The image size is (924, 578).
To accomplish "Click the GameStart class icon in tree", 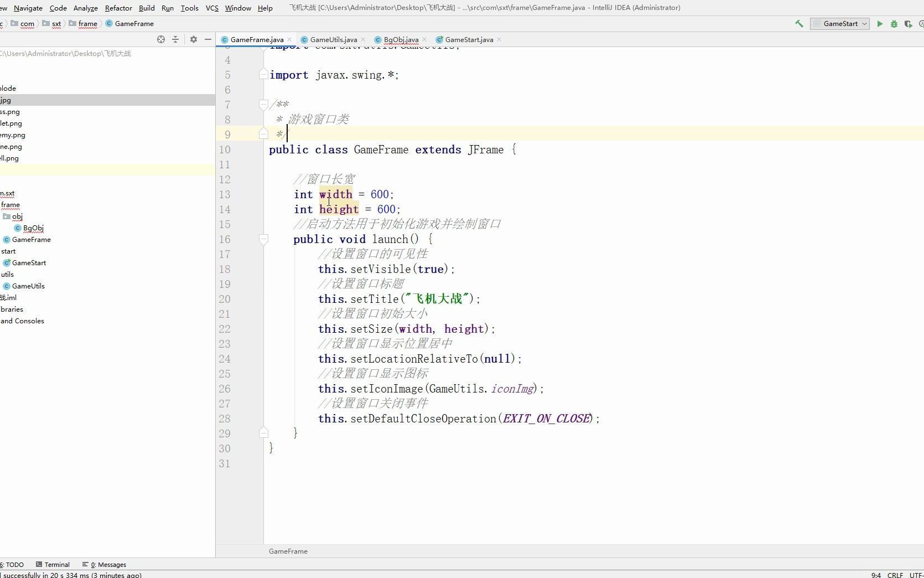I will coord(7,263).
